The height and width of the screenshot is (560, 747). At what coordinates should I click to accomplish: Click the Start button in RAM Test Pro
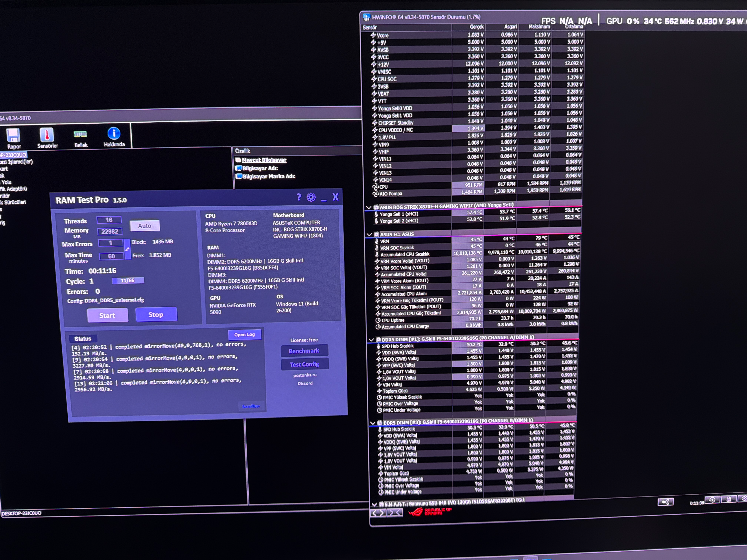click(x=107, y=315)
